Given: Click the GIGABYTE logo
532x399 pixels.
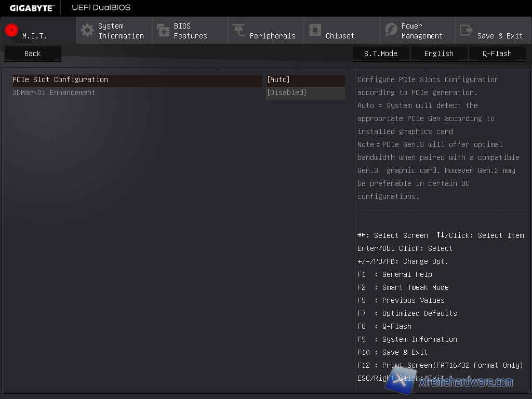Looking at the screenshot, I should click(x=32, y=8).
